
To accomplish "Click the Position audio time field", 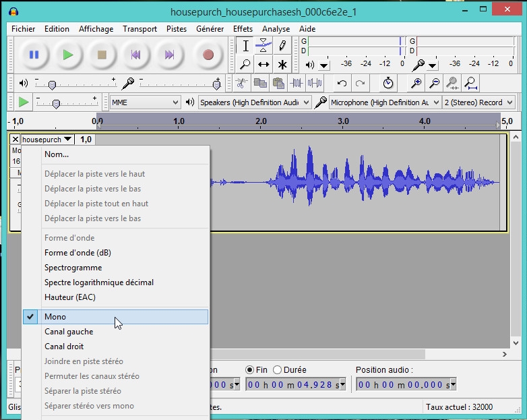I will (x=402, y=384).
